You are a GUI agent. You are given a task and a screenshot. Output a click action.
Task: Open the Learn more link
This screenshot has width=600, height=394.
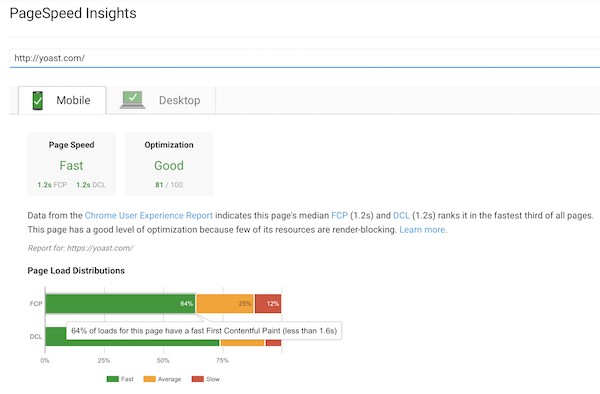coord(422,230)
